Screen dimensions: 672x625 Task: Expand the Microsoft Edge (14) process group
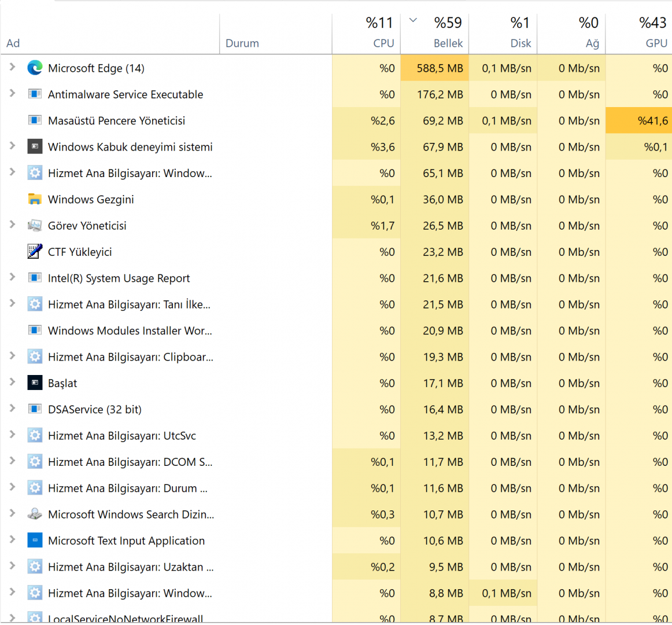click(x=12, y=67)
